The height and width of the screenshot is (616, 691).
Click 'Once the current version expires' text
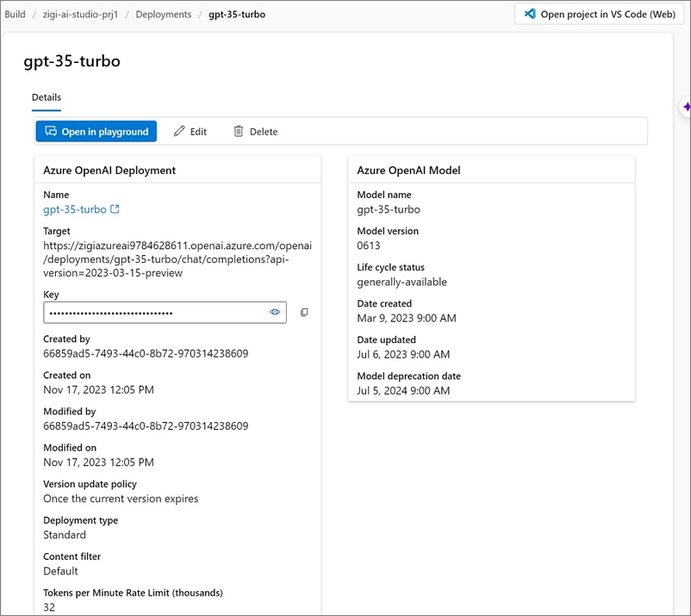click(x=121, y=499)
